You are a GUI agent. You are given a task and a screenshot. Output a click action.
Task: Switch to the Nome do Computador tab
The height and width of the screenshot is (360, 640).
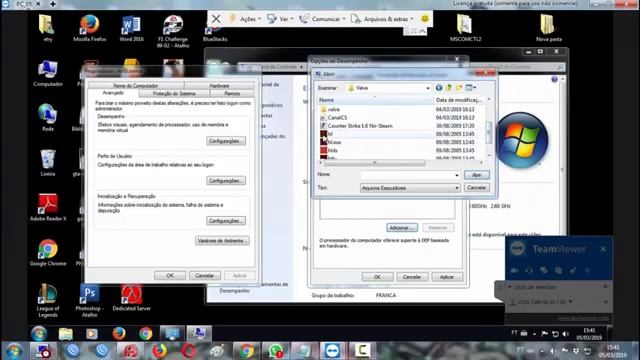tap(136, 86)
